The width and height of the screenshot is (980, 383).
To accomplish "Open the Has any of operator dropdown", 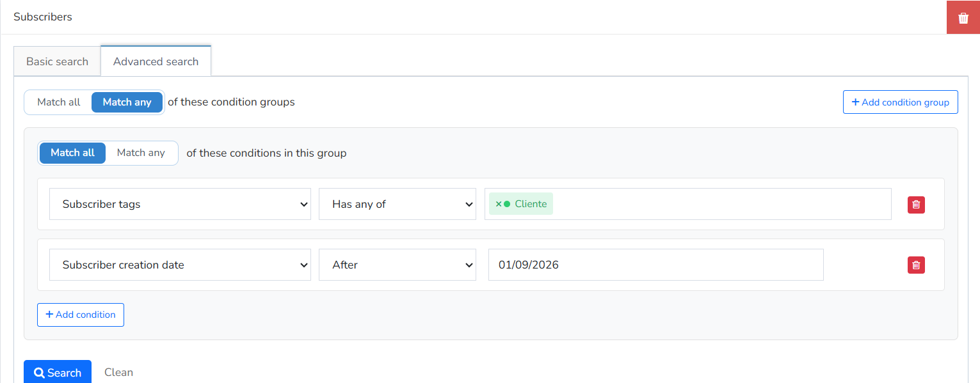I will click(398, 204).
